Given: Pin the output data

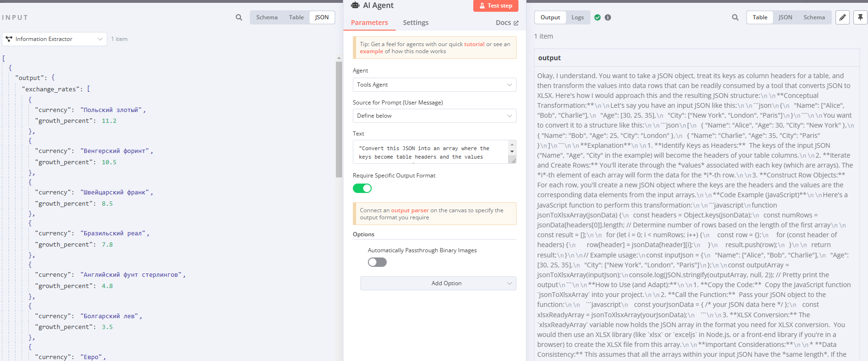Looking at the screenshot, I should pyautogui.click(x=860, y=17).
